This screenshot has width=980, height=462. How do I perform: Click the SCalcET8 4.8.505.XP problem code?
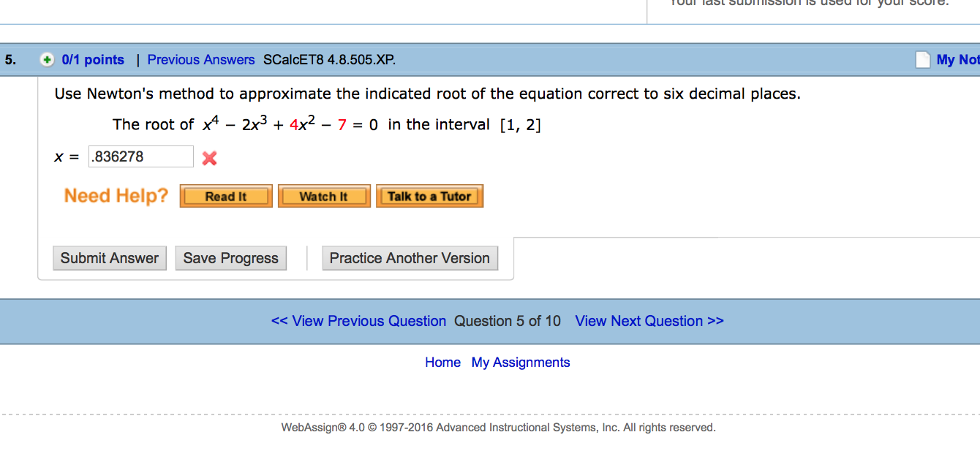[329, 60]
